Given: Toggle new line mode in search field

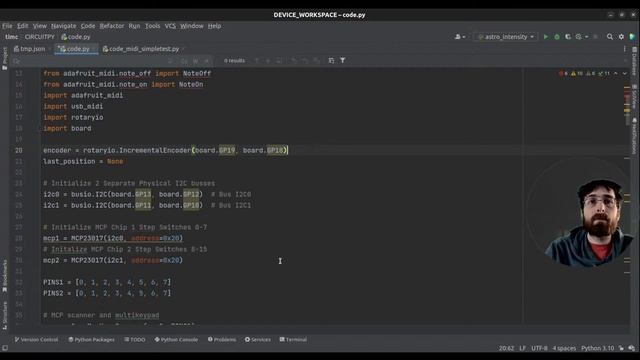Looking at the screenshot, I should (171, 61).
